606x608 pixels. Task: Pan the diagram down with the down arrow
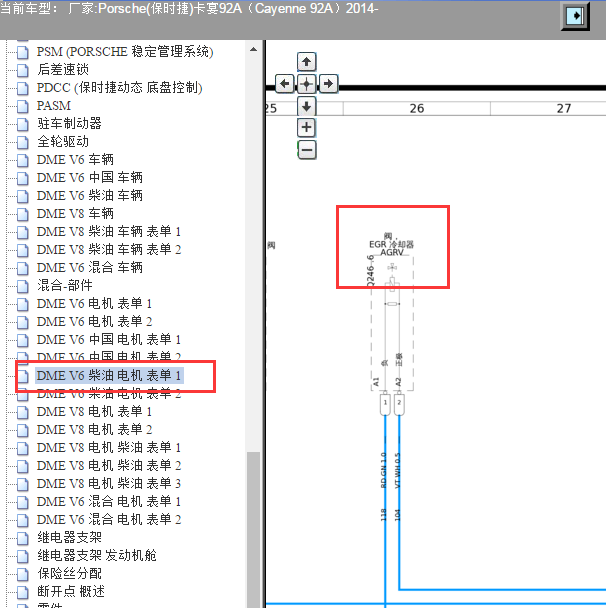307,106
